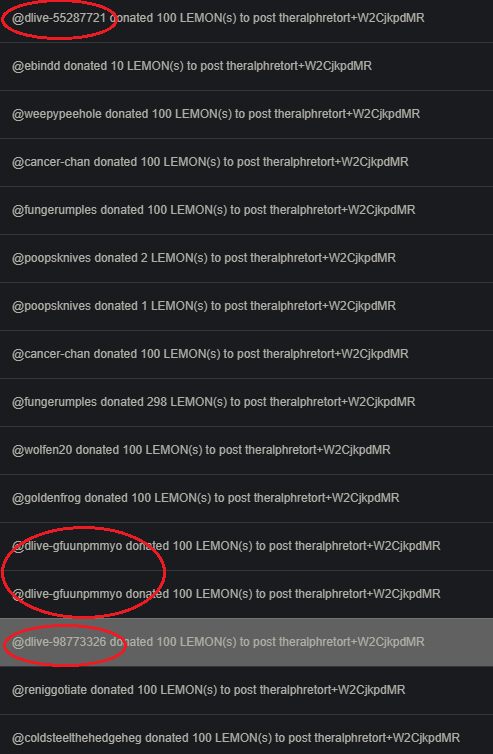Screen dimensions: 493x754
Task: Click the @weepypeehole username text
Action: (x=57, y=114)
